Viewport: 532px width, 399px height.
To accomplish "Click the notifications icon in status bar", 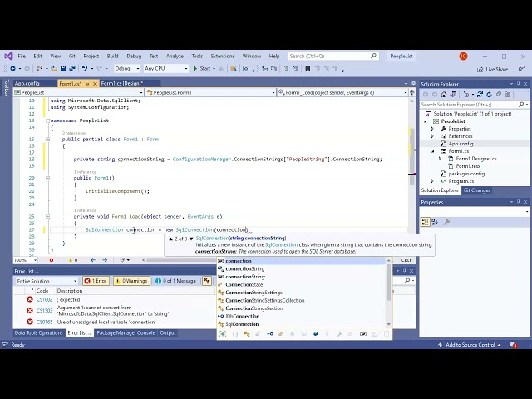I will (514, 345).
